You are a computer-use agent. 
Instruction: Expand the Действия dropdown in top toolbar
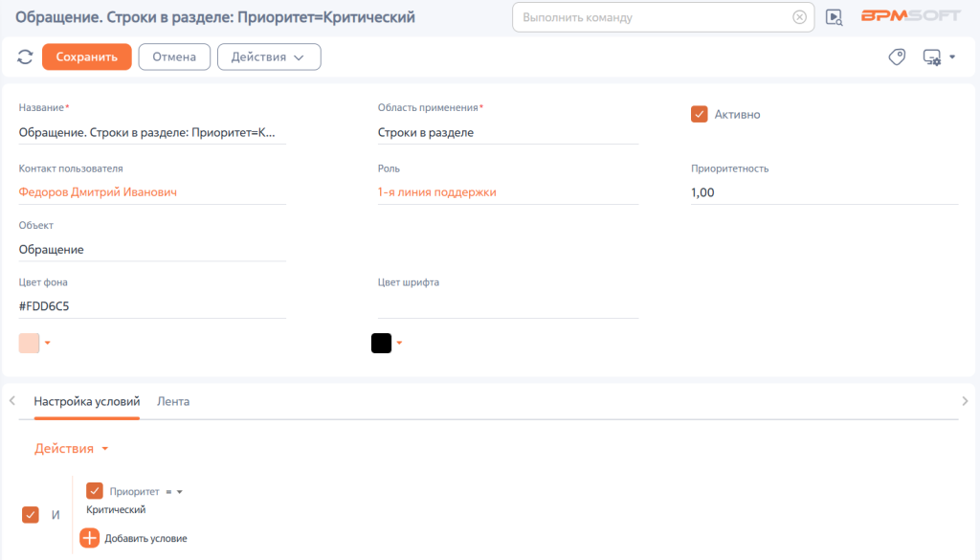point(269,56)
